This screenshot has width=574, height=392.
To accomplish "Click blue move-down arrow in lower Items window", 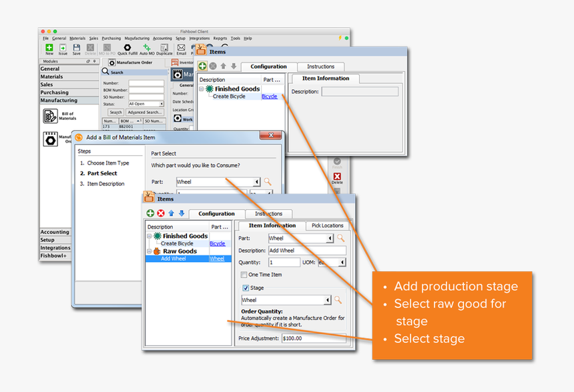I will 181,213.
